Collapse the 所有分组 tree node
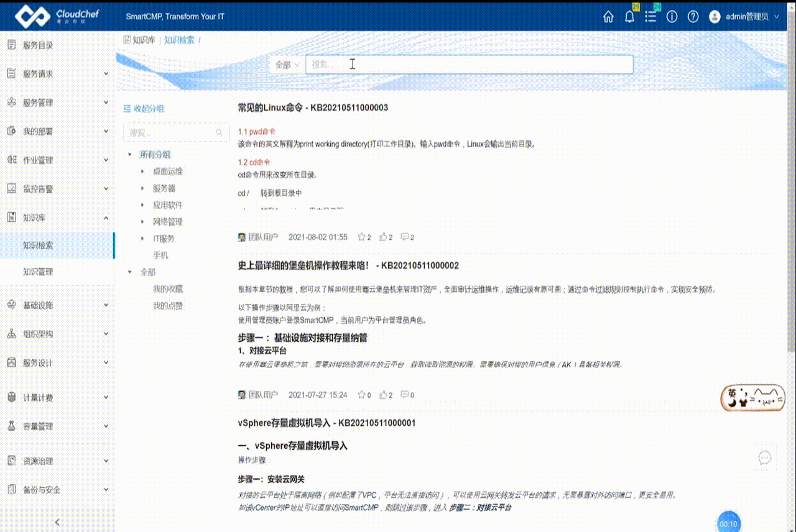This screenshot has height=532, width=796. [x=129, y=155]
